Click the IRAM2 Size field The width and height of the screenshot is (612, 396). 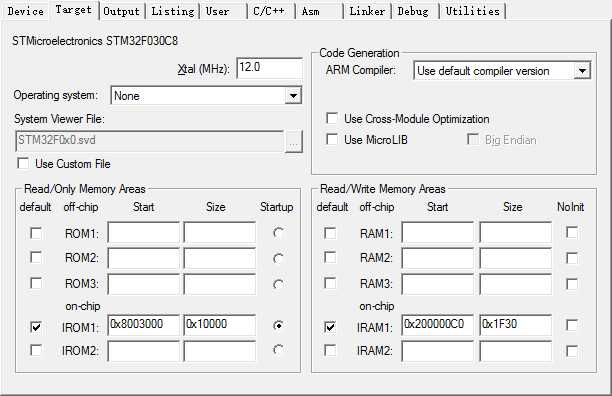[x=516, y=351]
